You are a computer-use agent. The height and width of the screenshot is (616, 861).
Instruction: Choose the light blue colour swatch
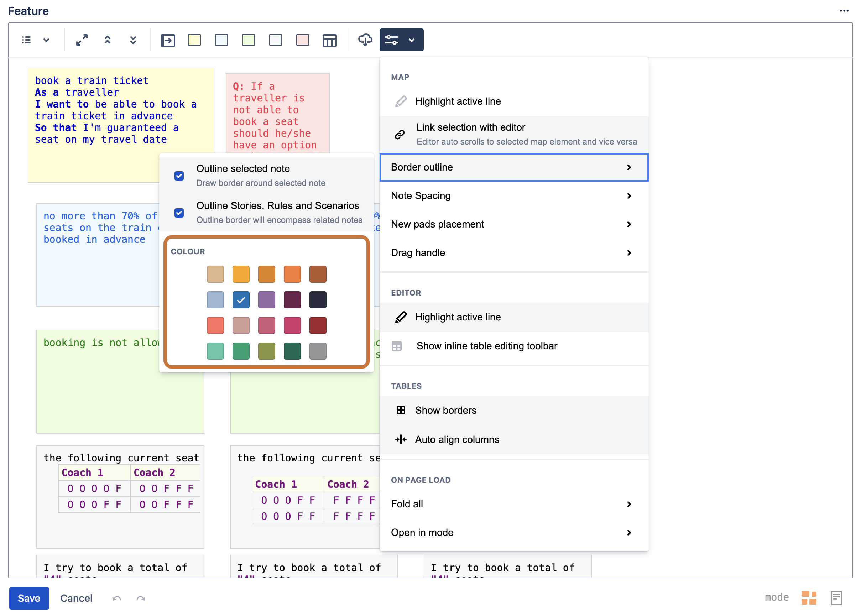point(215,300)
